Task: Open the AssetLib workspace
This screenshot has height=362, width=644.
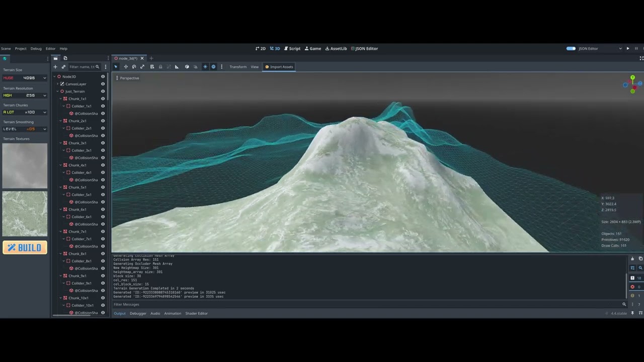Action: click(x=336, y=49)
